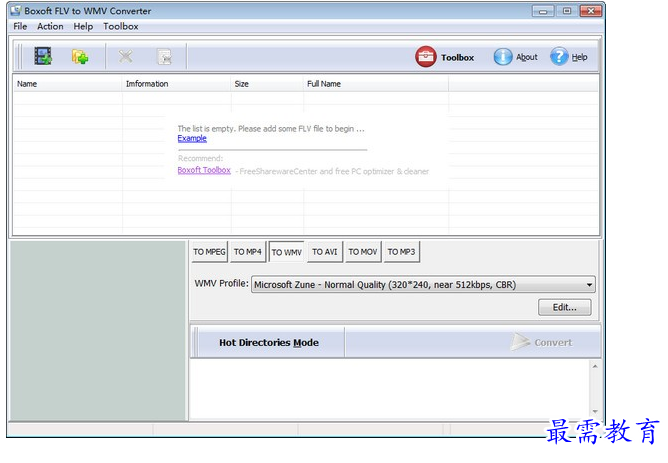
Task: Click the Help label in toolbar
Action: click(x=579, y=57)
